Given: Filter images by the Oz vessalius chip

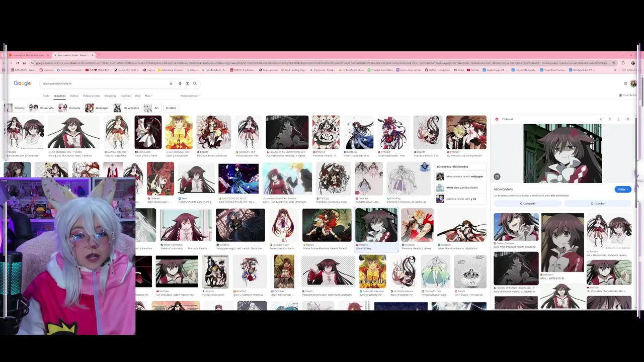Looking at the screenshot, I should (127, 108).
